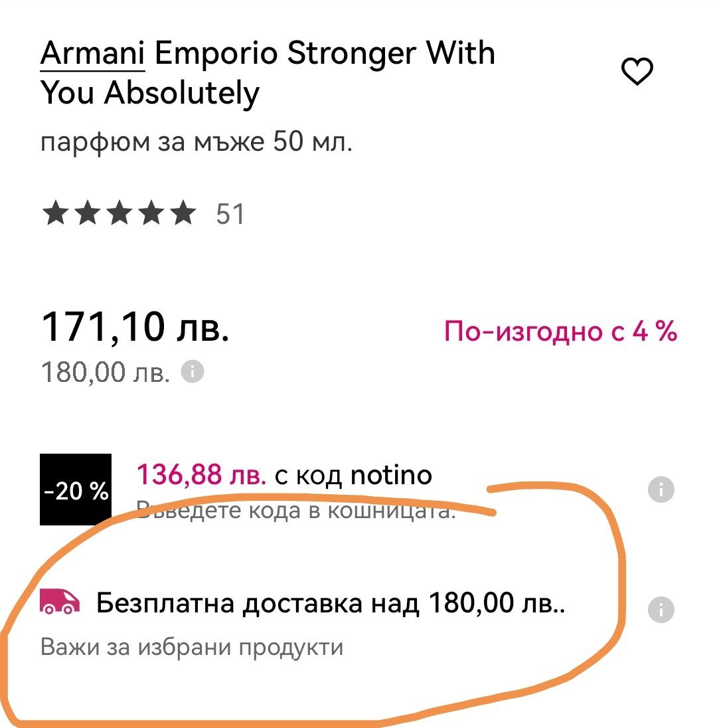Tap the current price 171,10 лв.
This screenshot has width=717, height=728.
[135, 326]
